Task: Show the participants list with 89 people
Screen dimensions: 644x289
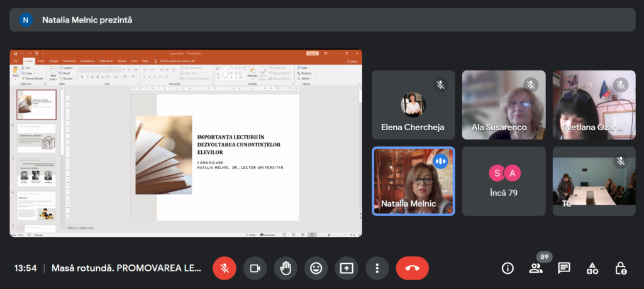Action: [536, 268]
